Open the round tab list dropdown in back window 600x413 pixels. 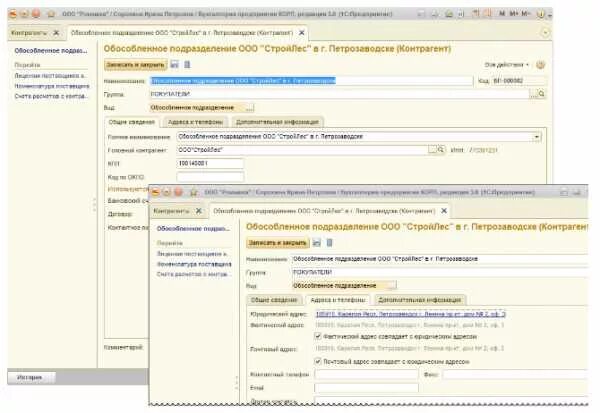545,33
